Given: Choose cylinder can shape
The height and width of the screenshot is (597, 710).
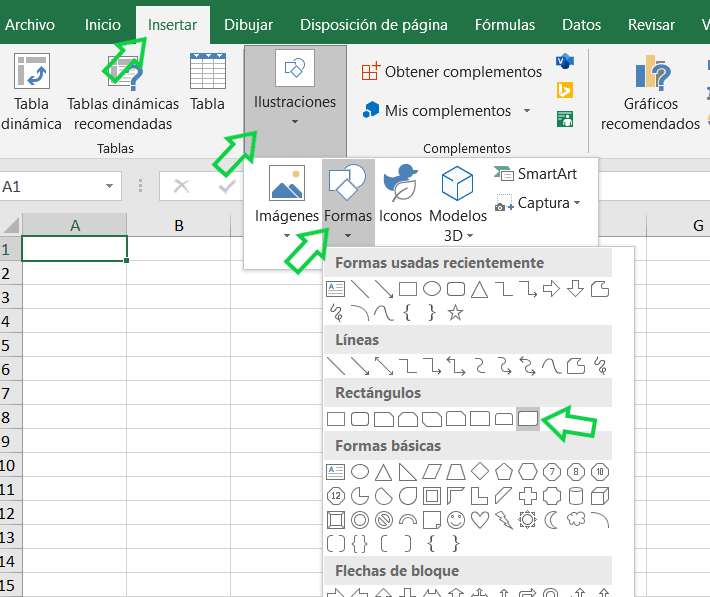Looking at the screenshot, I should pos(576,496).
